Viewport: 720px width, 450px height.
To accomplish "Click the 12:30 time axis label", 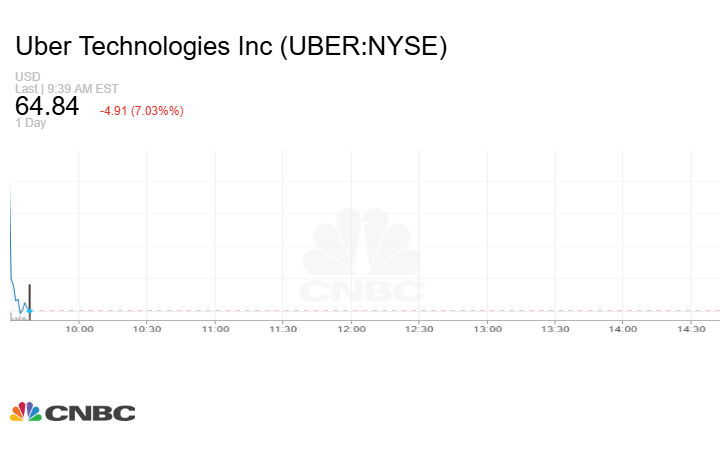I will [419, 328].
